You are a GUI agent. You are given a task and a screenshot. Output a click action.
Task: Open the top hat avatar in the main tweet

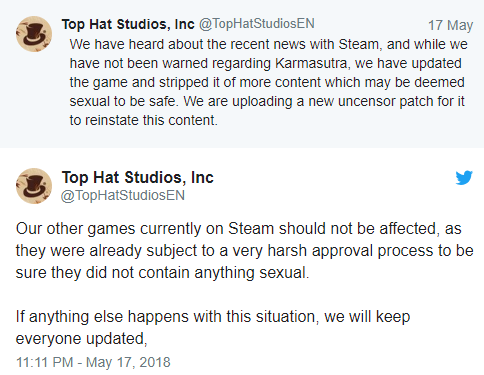click(34, 186)
